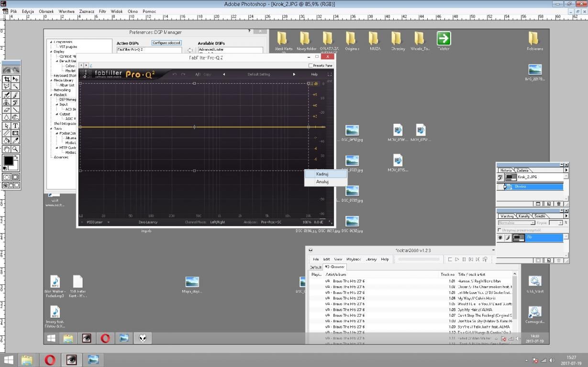Choose Kadruj from the crop context menu
The image size is (588, 367).
pos(326,174)
